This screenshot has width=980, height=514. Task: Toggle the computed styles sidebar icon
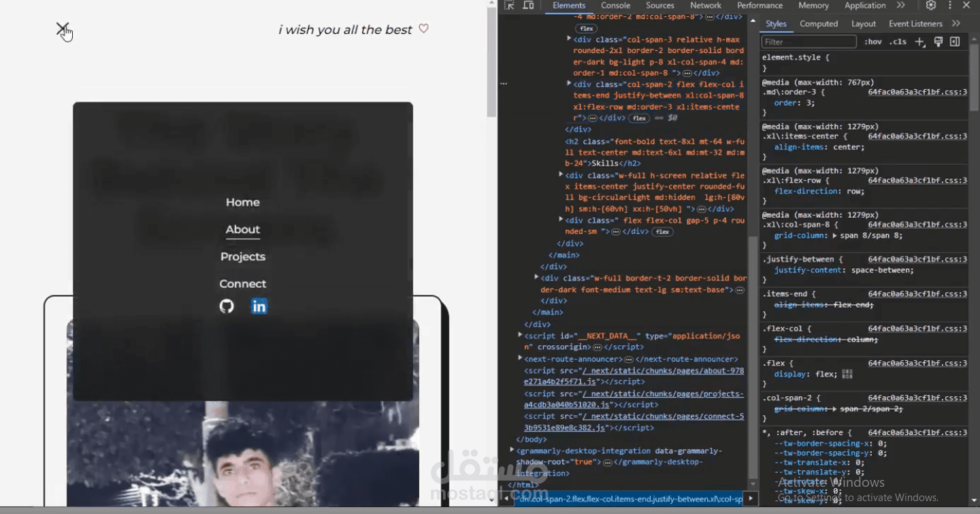955,42
